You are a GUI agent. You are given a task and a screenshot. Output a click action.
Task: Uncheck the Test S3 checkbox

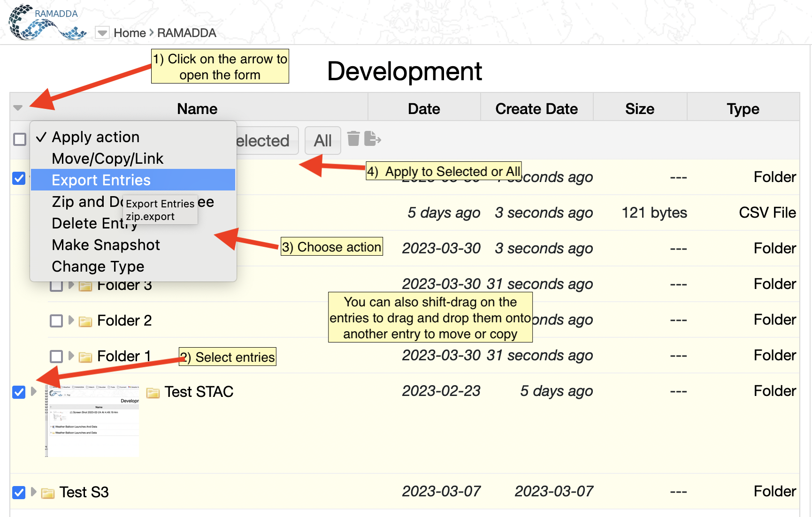19,493
